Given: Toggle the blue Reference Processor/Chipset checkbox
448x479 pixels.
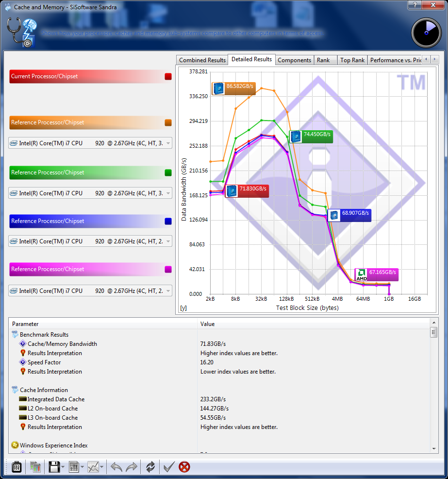Looking at the screenshot, I should (168, 221).
